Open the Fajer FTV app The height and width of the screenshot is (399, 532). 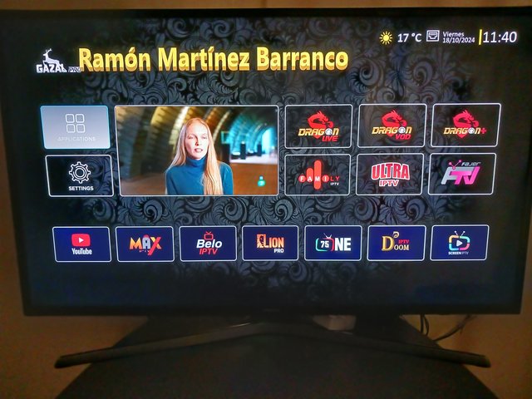(462, 174)
